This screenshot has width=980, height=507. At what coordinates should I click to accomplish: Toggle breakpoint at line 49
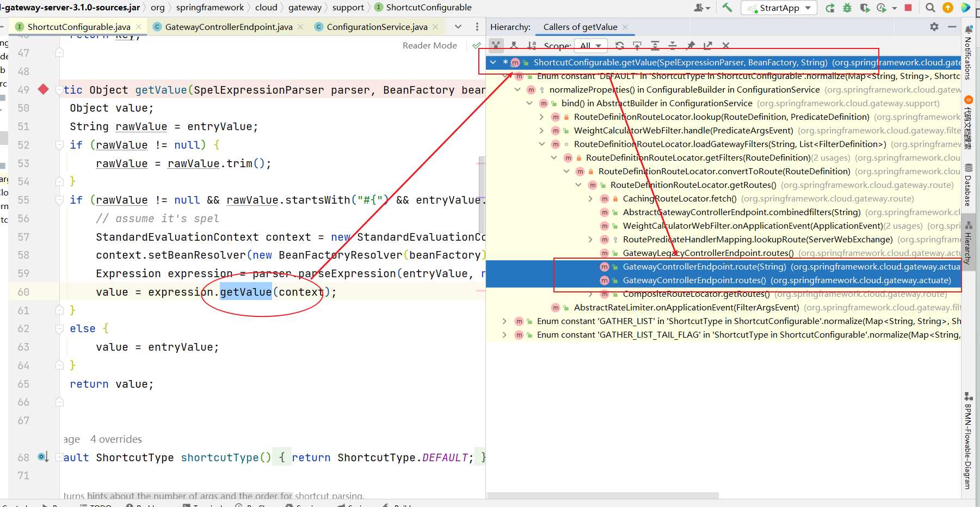pyautogui.click(x=44, y=89)
